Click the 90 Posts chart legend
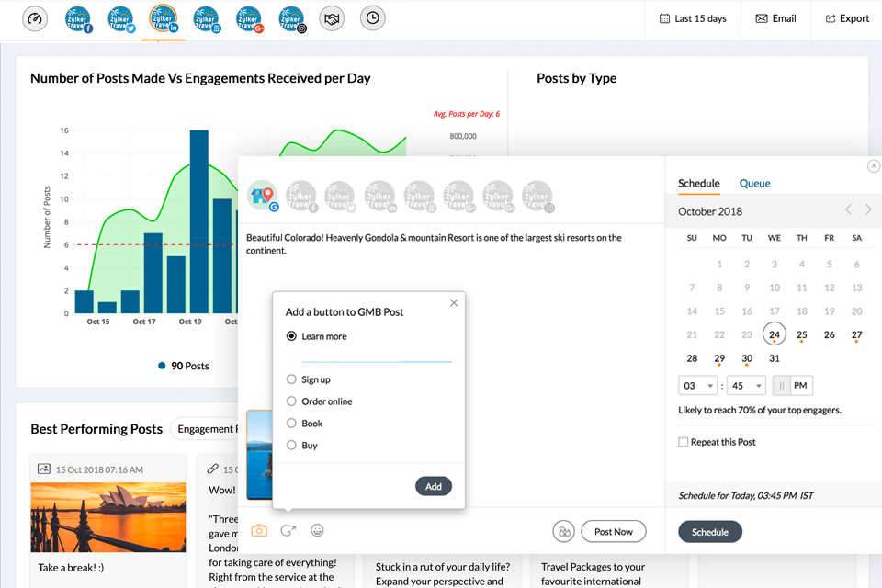Image resolution: width=882 pixels, height=588 pixels. click(184, 366)
